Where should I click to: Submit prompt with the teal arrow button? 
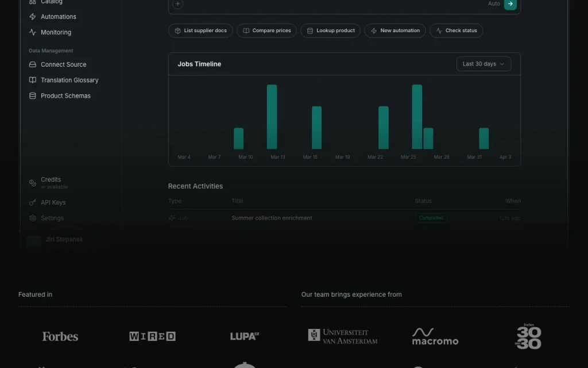tap(510, 4)
